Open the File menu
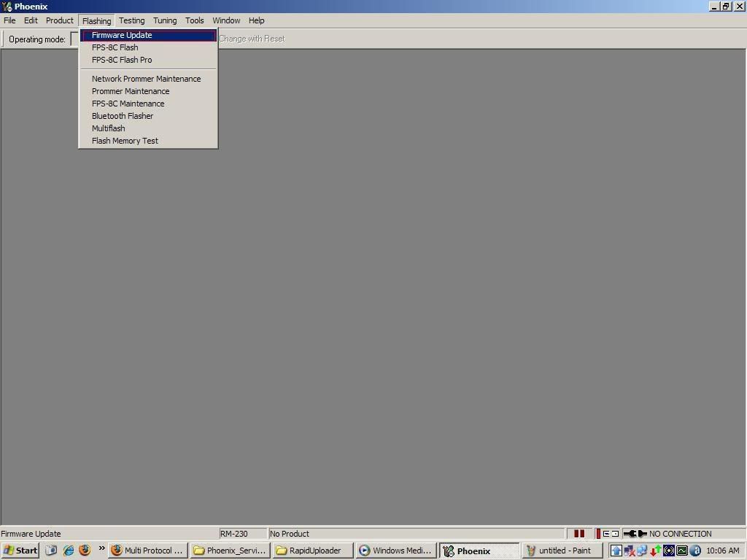This screenshot has width=747, height=560. coord(9,20)
